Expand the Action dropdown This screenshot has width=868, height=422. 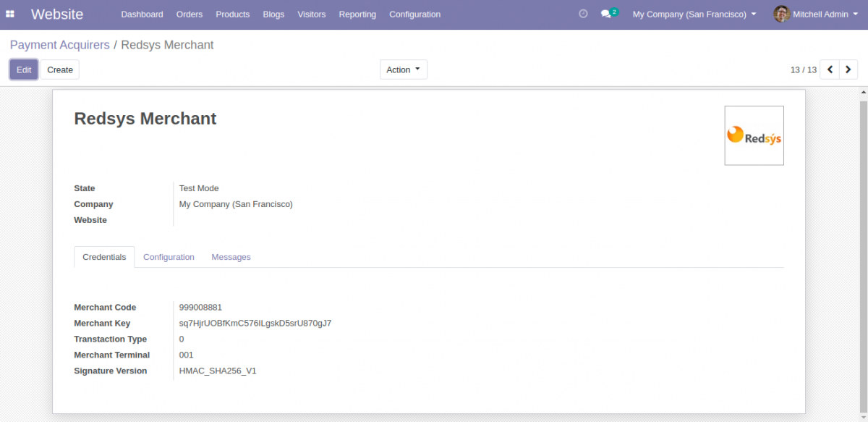coord(404,69)
